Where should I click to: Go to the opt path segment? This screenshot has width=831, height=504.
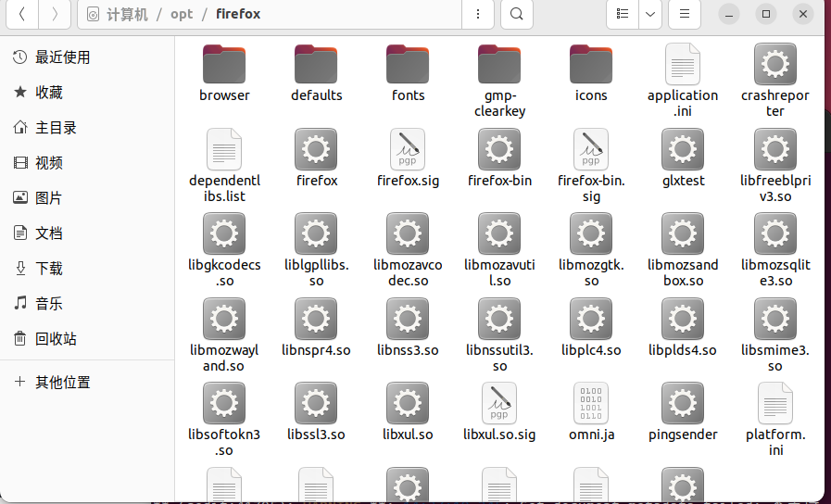click(182, 14)
